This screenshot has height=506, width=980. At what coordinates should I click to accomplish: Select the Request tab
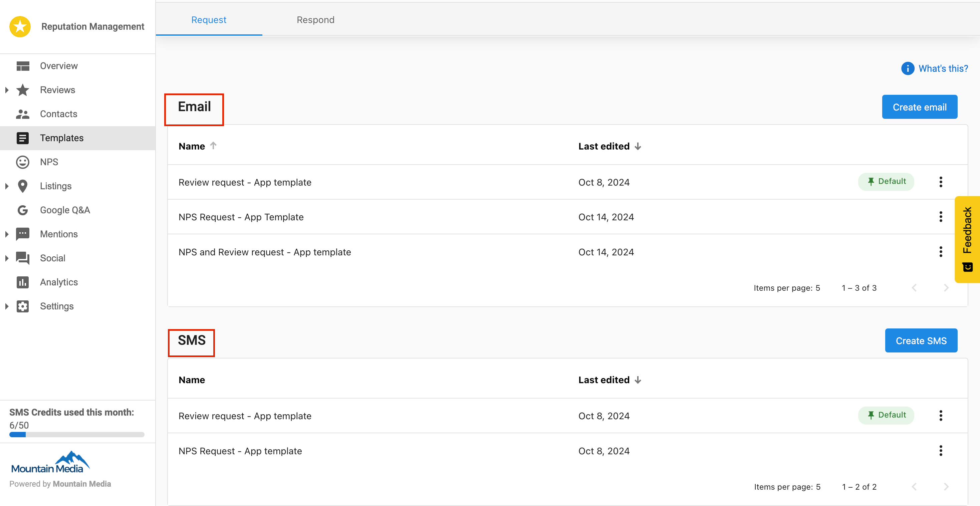209,19
